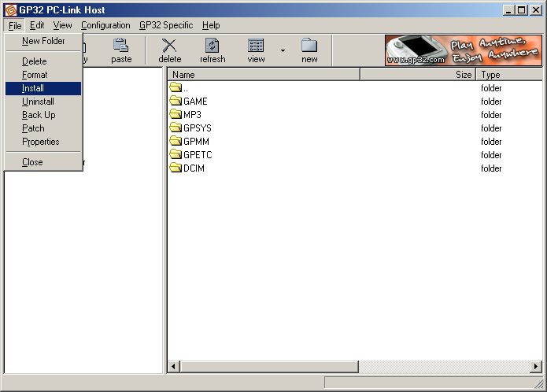Sort files by the Size column header
Image resolution: width=547 pixels, height=392 pixels.
pyautogui.click(x=418, y=75)
